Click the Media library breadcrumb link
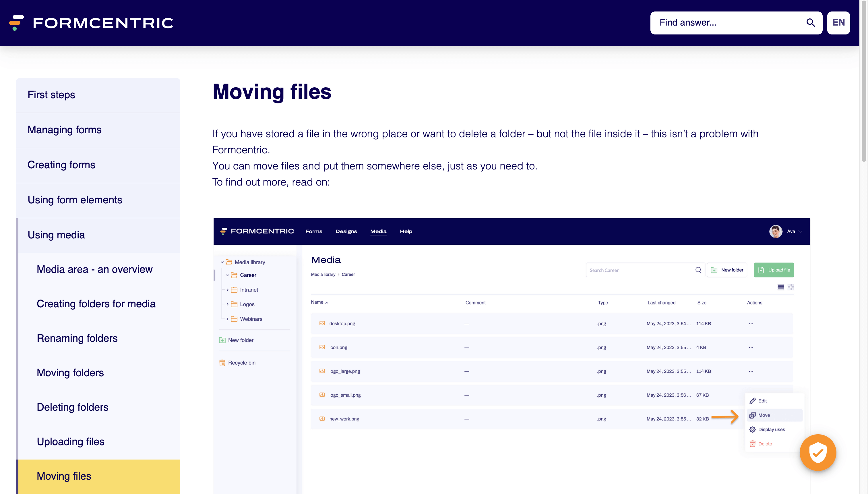 pyautogui.click(x=323, y=275)
